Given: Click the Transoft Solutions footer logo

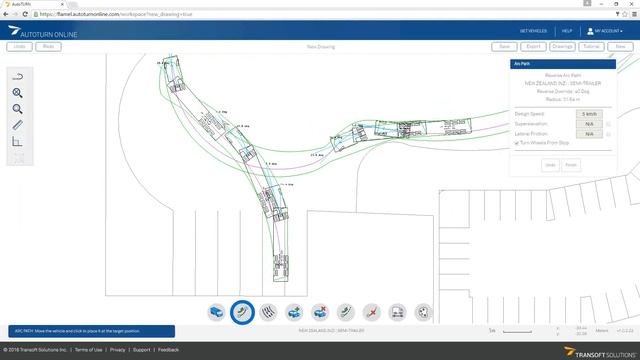Looking at the screenshot, I should (600, 352).
